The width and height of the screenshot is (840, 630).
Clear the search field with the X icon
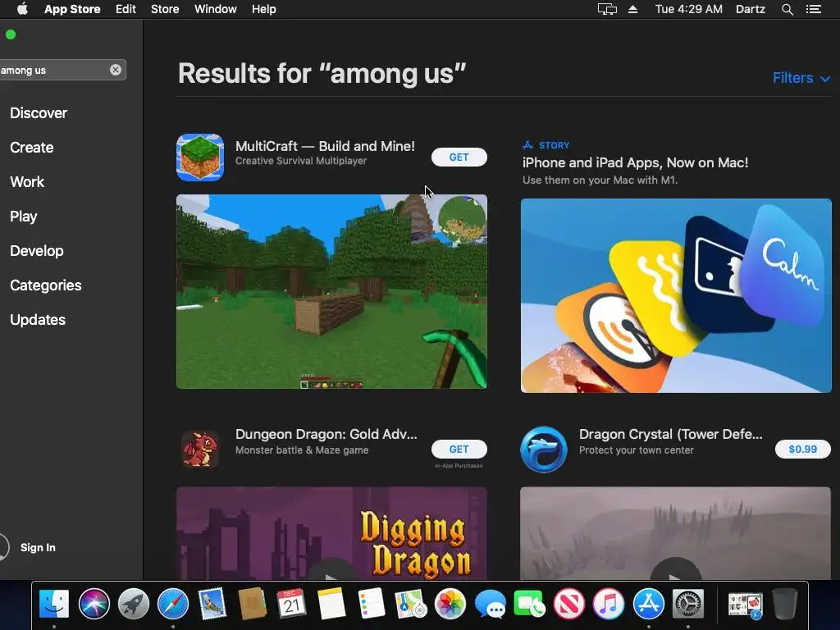[x=115, y=70]
